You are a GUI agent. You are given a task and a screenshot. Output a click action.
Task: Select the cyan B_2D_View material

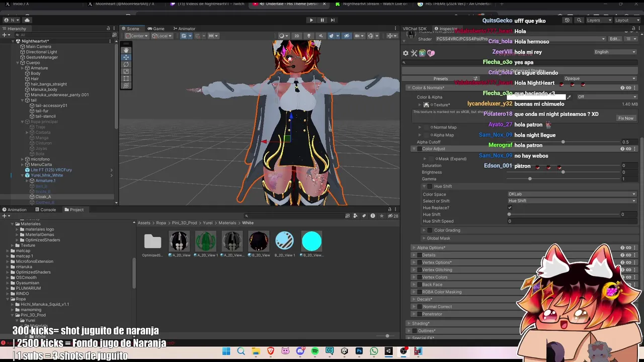tap(311, 245)
